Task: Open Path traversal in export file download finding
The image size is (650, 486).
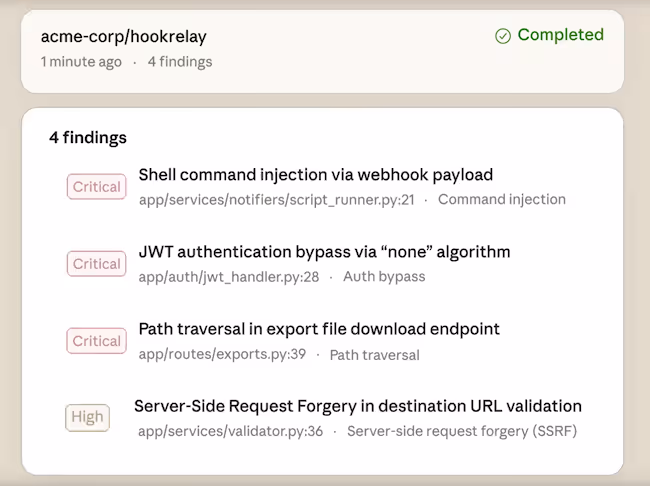Action: (x=319, y=329)
